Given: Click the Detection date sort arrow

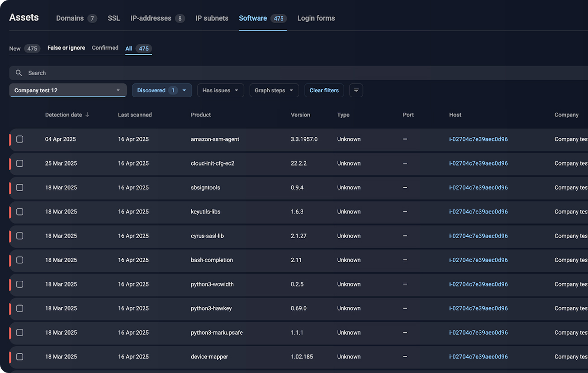Looking at the screenshot, I should coord(87,115).
